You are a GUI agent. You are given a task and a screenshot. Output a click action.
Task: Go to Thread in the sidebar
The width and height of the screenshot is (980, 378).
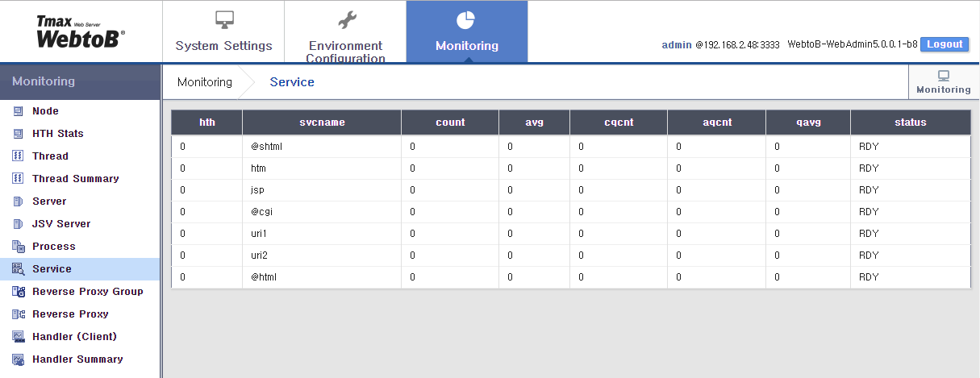pos(50,156)
